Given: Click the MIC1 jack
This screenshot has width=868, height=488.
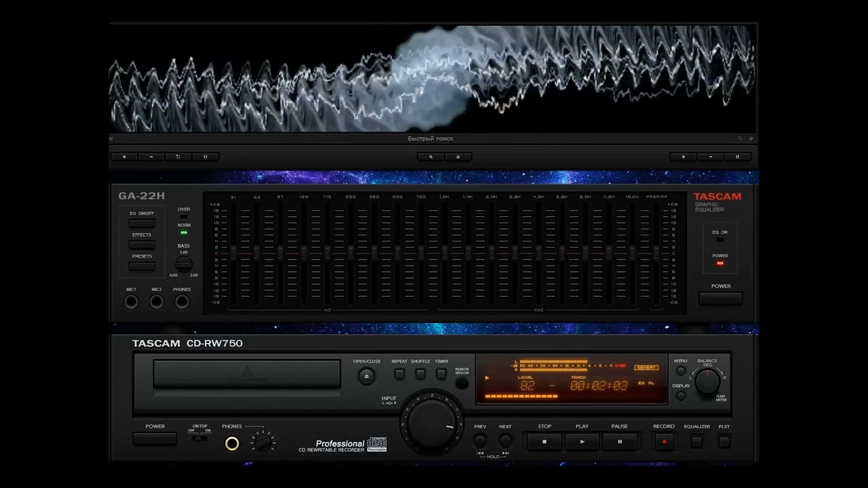Looking at the screenshot, I should click(x=131, y=302).
